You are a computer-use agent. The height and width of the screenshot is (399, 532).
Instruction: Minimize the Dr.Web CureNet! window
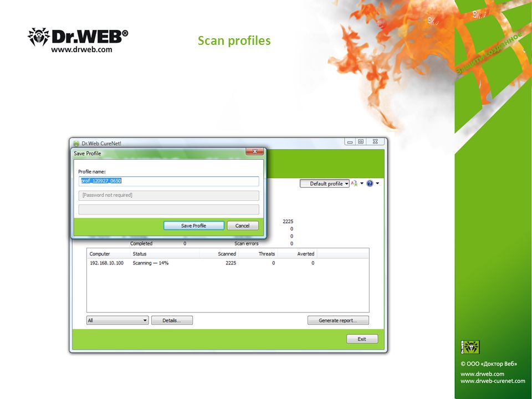[350, 142]
